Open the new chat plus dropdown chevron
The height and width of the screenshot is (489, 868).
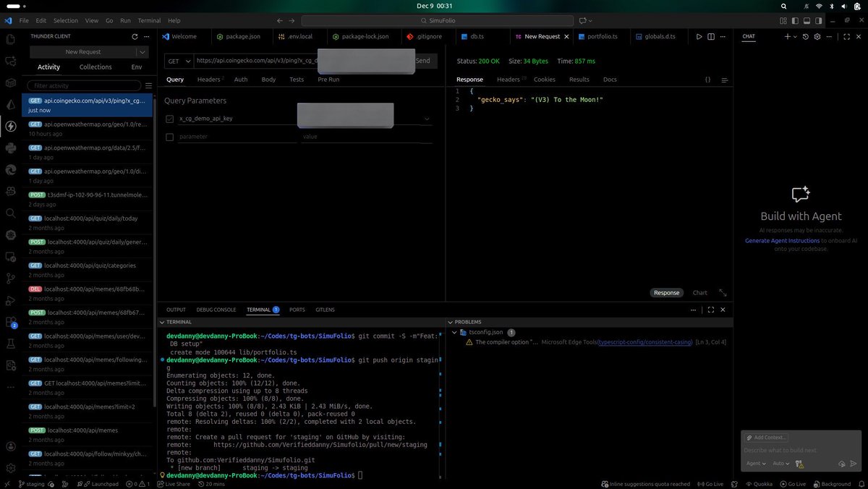[x=795, y=36]
